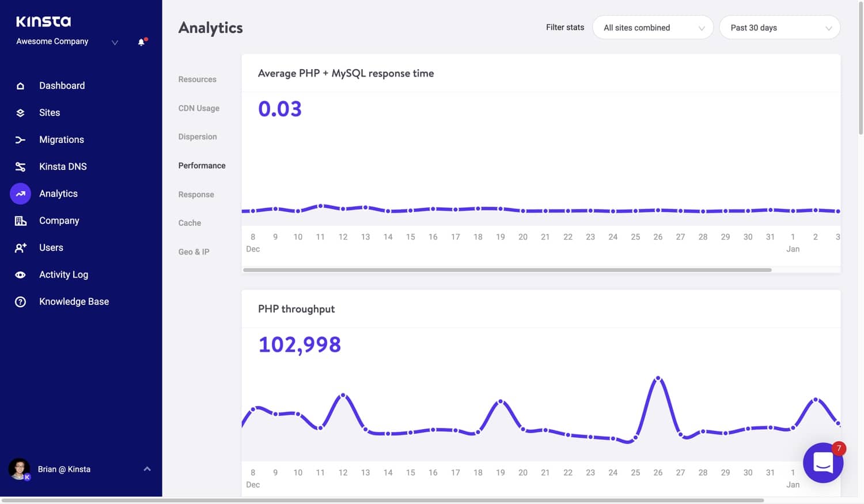864x504 pixels.
Task: Open the Past 30 days dropdown
Action: click(779, 28)
